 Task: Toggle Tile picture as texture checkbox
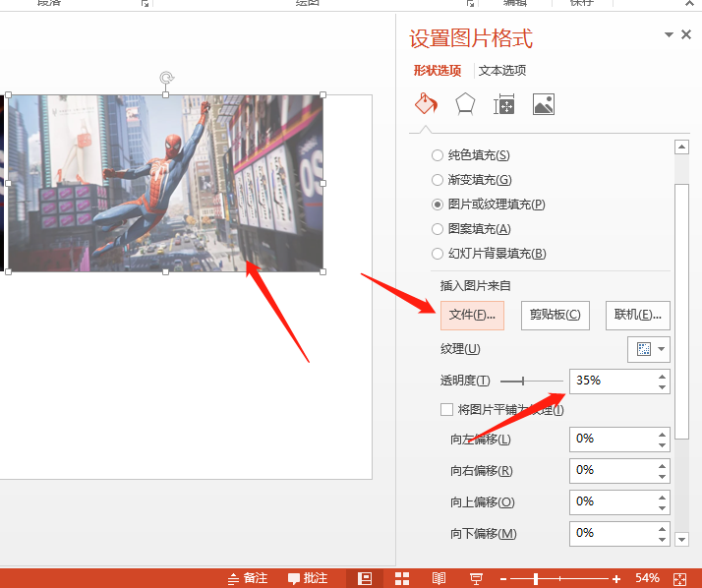click(x=446, y=409)
